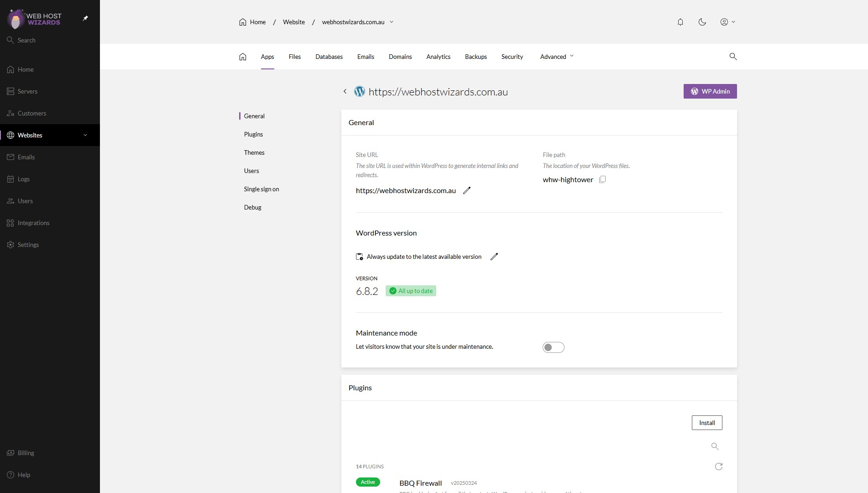
Task: Copy the whw-hightower file path
Action: (602, 179)
